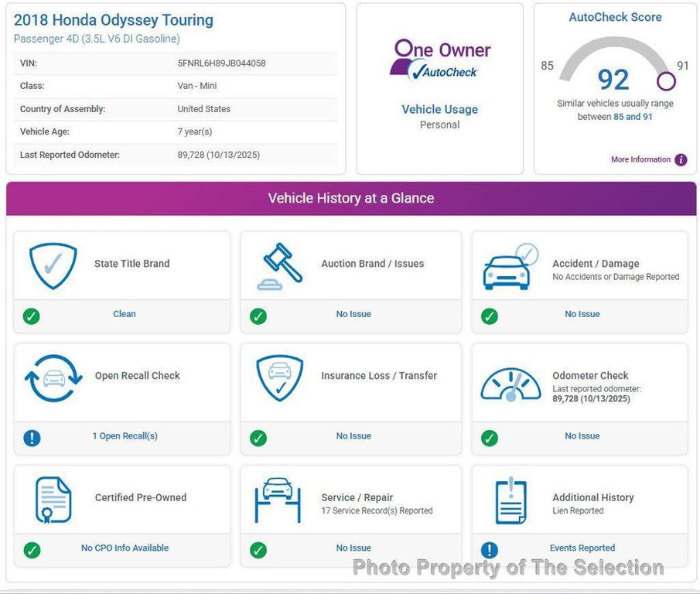Open the Events Reported link
Viewport: 700px width, 594px height.
coord(582,548)
